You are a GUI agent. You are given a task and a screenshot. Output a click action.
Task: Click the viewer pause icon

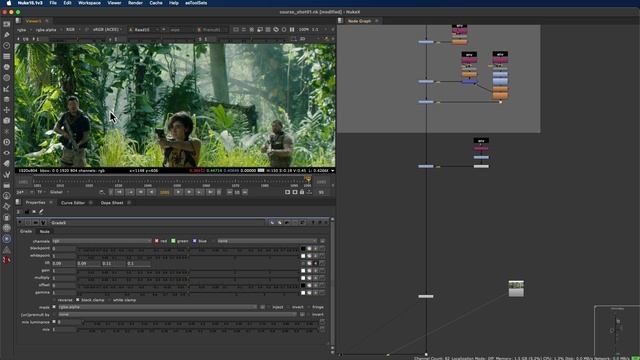pos(292,30)
